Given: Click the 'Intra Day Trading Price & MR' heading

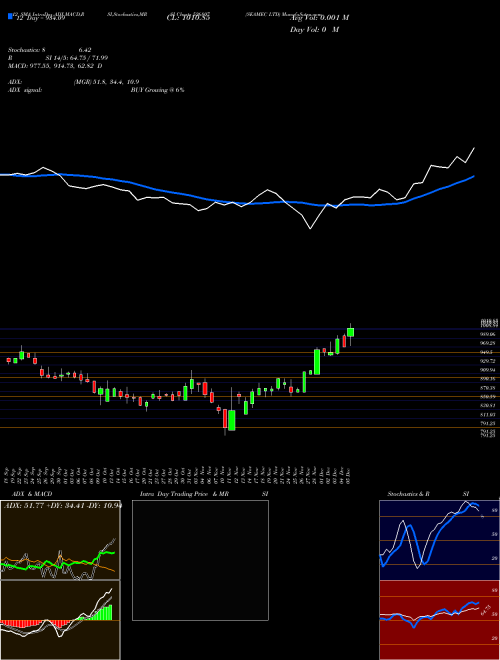Looking at the screenshot, I should pyautogui.click(x=184, y=494).
